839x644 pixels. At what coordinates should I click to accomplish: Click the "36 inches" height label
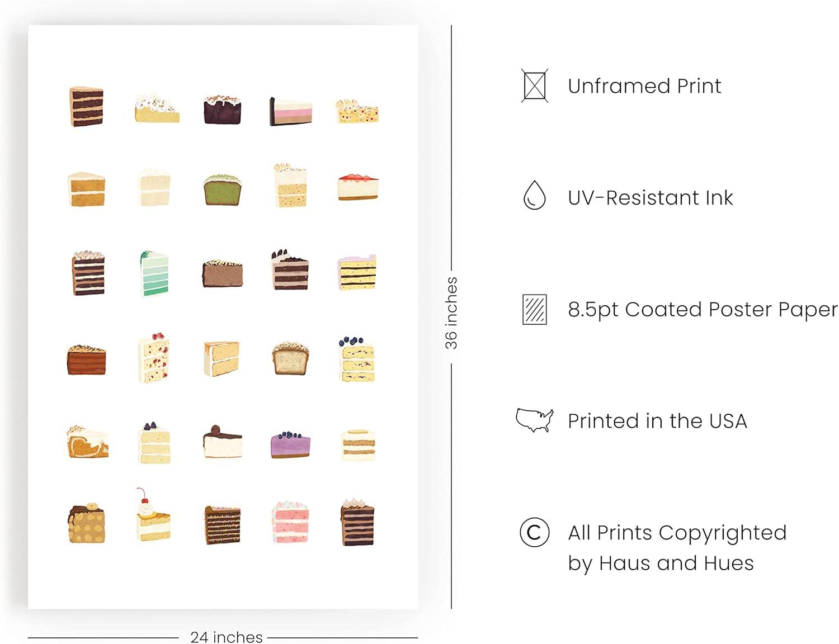click(451, 313)
